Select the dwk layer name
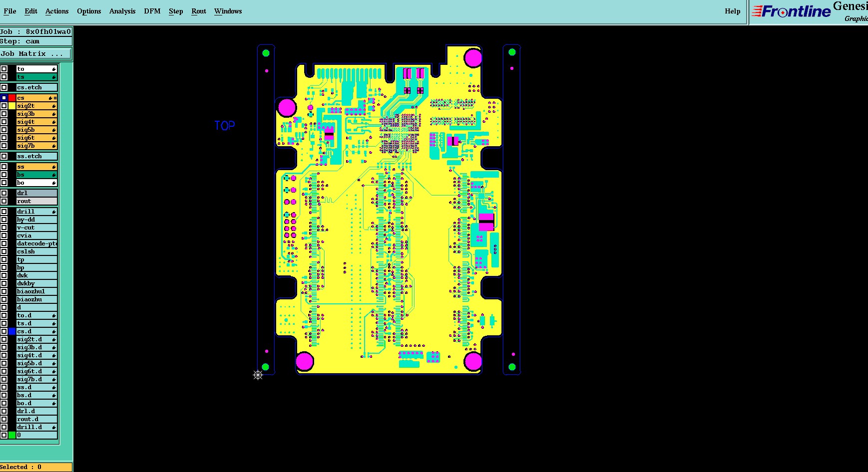The width and height of the screenshot is (868, 472). click(37, 275)
